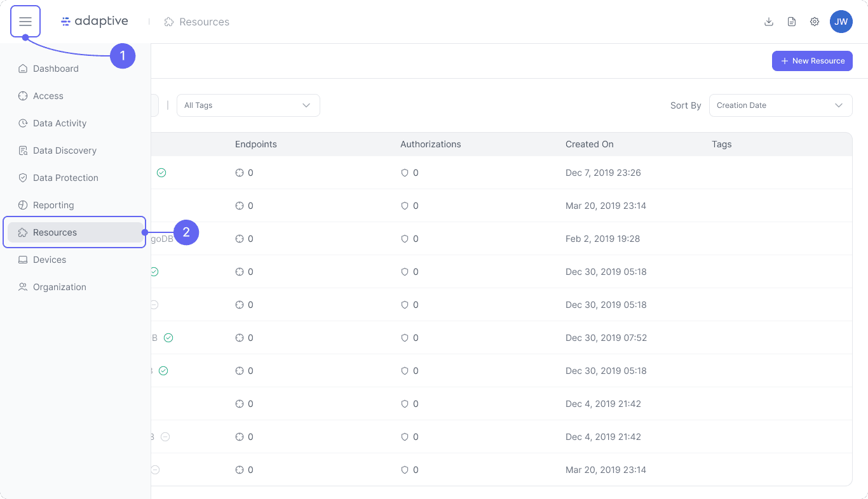Toggle the hamburger menu icon
This screenshot has width=868, height=499.
(25, 22)
